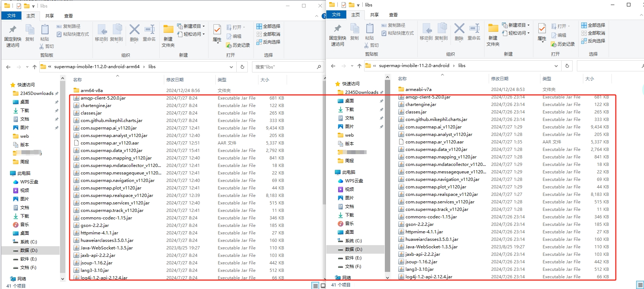Open File (文件) tab in right window
The image size is (644, 289).
point(336,15)
